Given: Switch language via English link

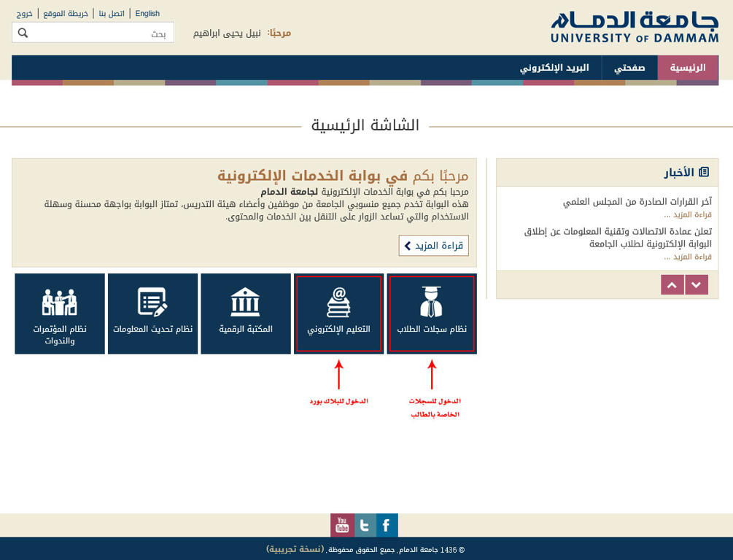Looking at the screenshot, I should (x=147, y=14).
